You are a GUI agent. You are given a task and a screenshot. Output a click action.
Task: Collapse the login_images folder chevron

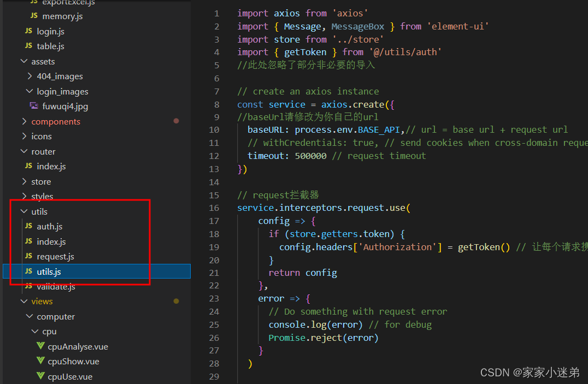tap(30, 91)
